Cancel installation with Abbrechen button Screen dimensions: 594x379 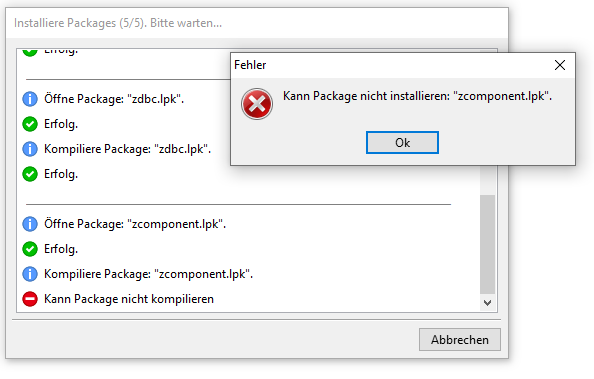460,340
